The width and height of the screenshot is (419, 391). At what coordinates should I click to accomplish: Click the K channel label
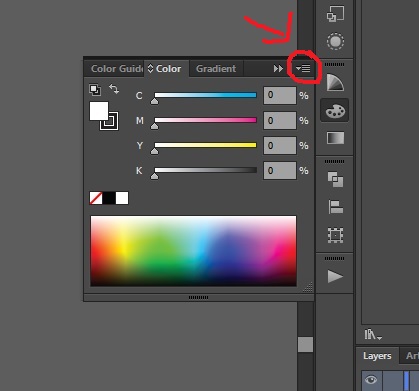(139, 170)
